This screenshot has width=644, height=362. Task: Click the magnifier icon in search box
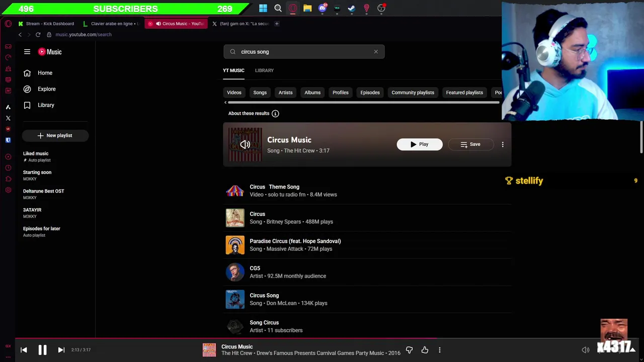point(232,52)
